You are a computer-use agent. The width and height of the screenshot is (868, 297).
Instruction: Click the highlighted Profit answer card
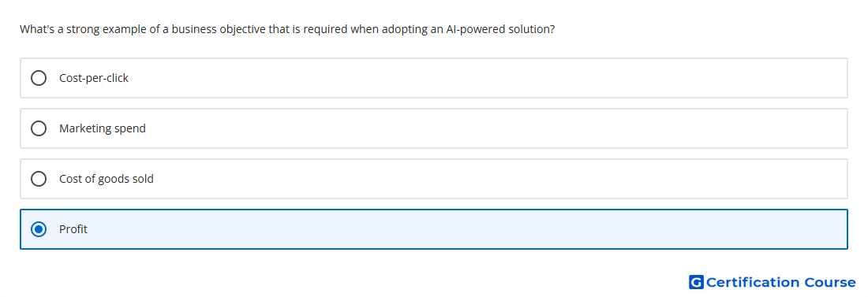[434, 229]
